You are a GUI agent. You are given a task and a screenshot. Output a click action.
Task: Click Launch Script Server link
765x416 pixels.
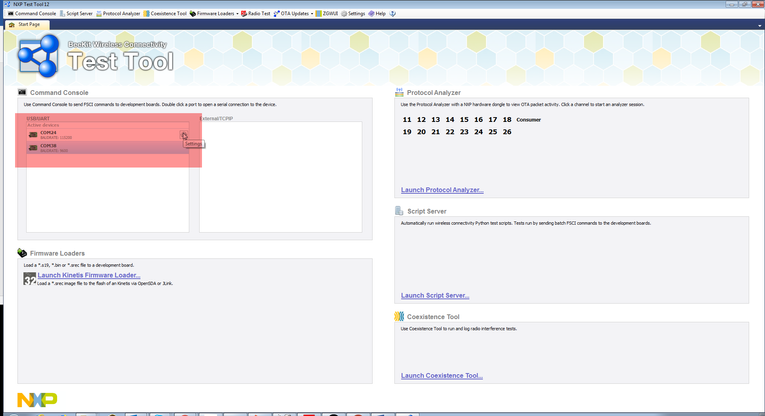pyautogui.click(x=435, y=296)
